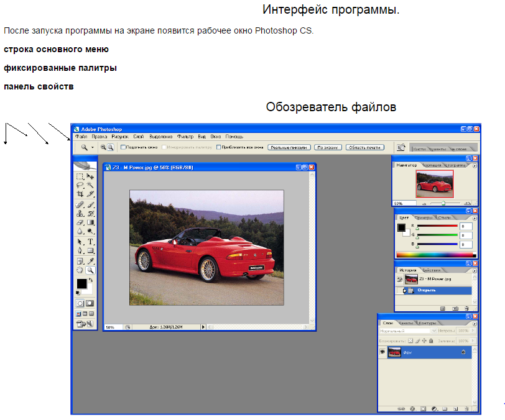The width and height of the screenshot is (505, 420).
Task: Open the Zoom tool preset dropdown arrow
Action: tap(93, 147)
